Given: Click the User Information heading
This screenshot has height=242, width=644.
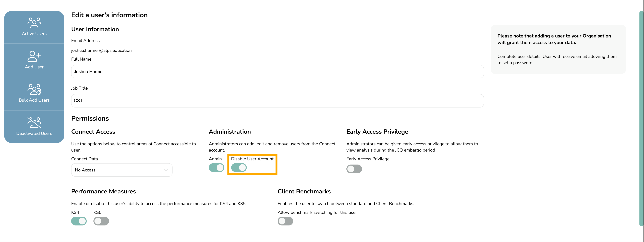Looking at the screenshot, I should pos(95,30).
